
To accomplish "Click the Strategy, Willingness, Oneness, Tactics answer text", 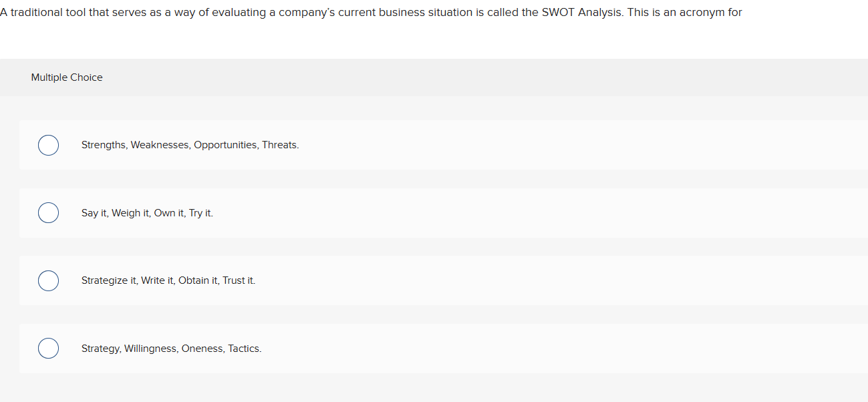I will [x=171, y=349].
